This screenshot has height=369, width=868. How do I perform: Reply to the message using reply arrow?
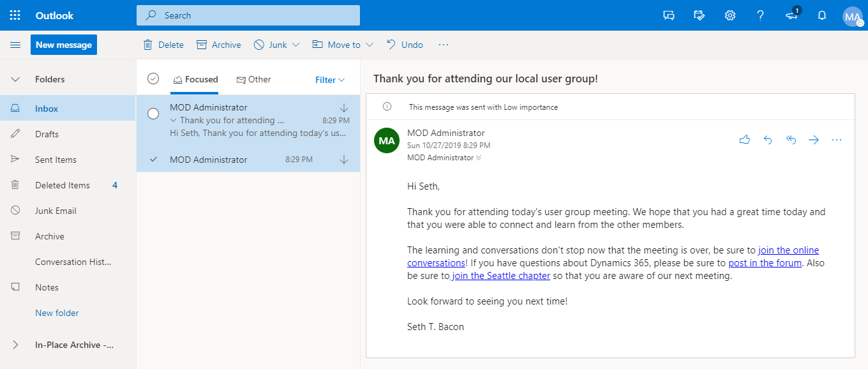[768, 140]
